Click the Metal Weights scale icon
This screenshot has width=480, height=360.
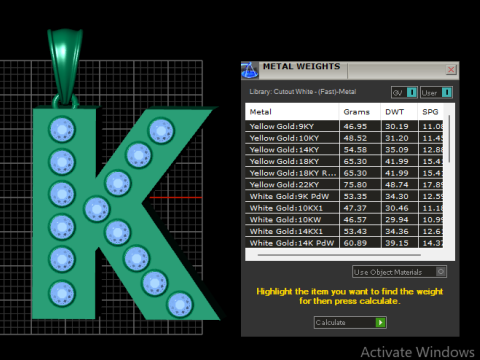[x=250, y=70]
